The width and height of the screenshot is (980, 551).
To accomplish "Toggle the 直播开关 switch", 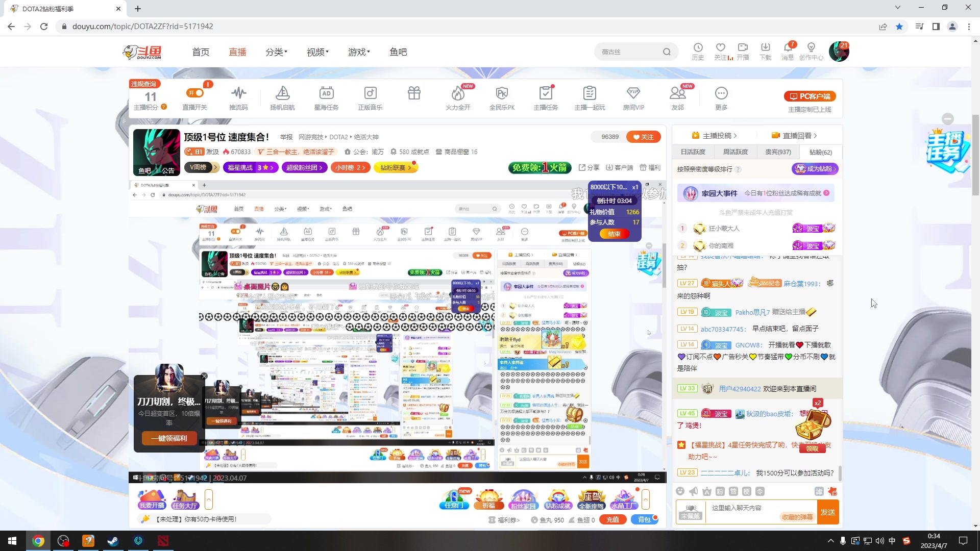I will click(195, 93).
